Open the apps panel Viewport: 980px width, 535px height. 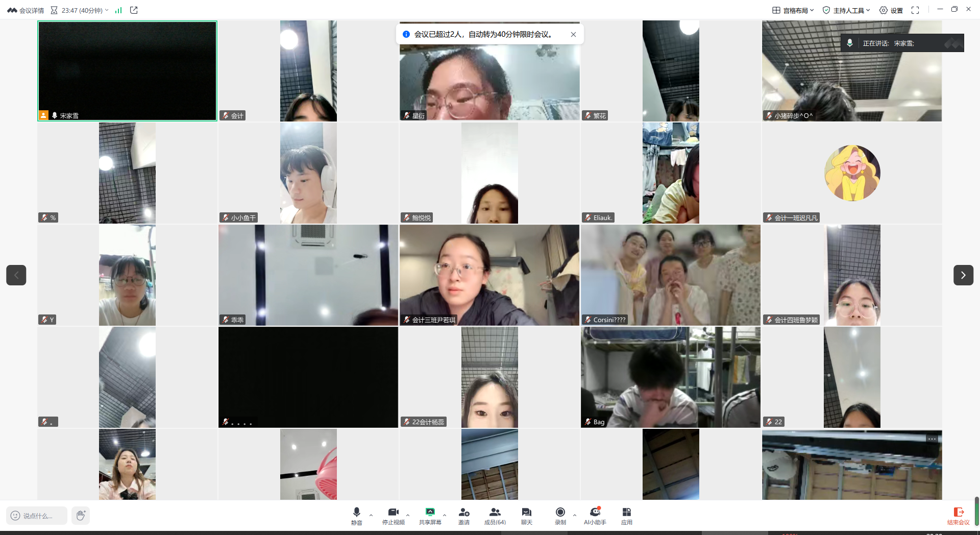(x=626, y=515)
